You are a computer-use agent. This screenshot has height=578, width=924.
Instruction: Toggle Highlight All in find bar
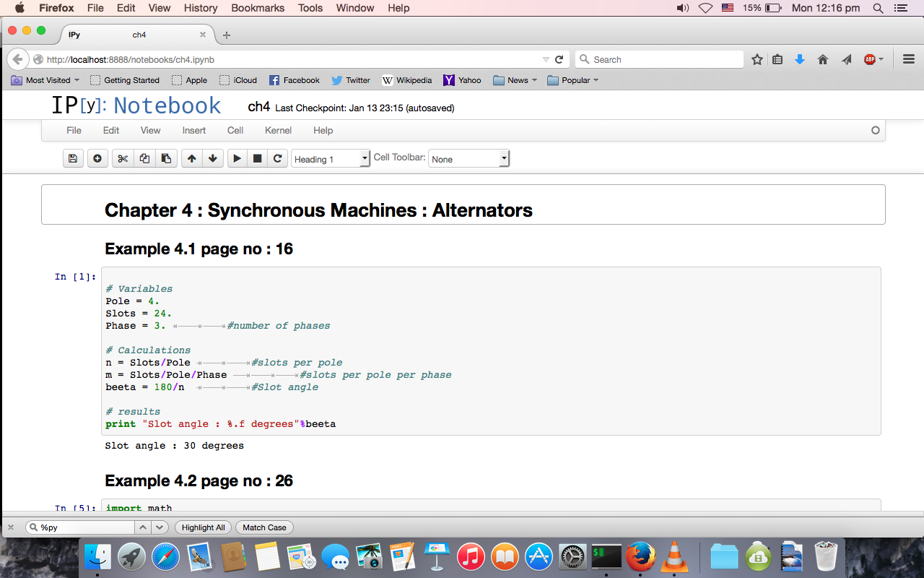[x=203, y=527]
